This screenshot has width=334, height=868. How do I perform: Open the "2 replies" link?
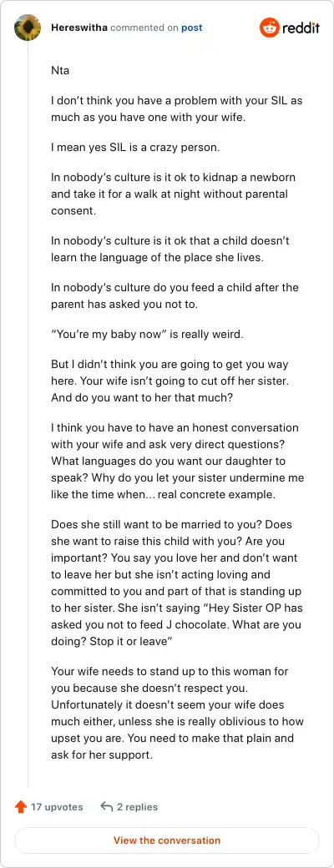(138, 807)
